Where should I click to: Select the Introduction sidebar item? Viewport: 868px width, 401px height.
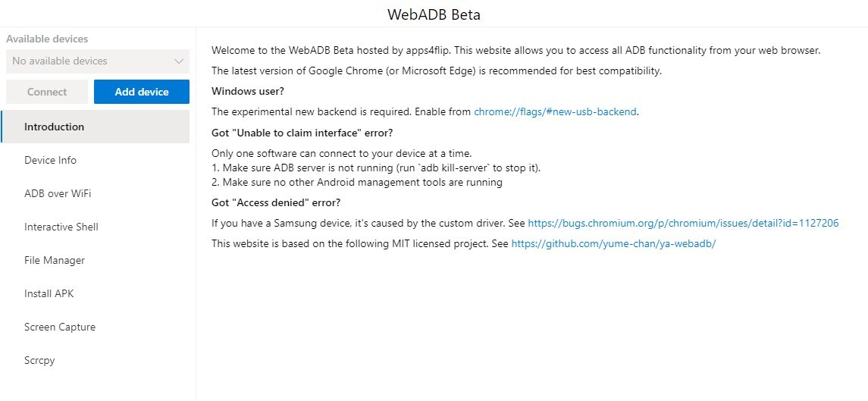pyautogui.click(x=54, y=127)
